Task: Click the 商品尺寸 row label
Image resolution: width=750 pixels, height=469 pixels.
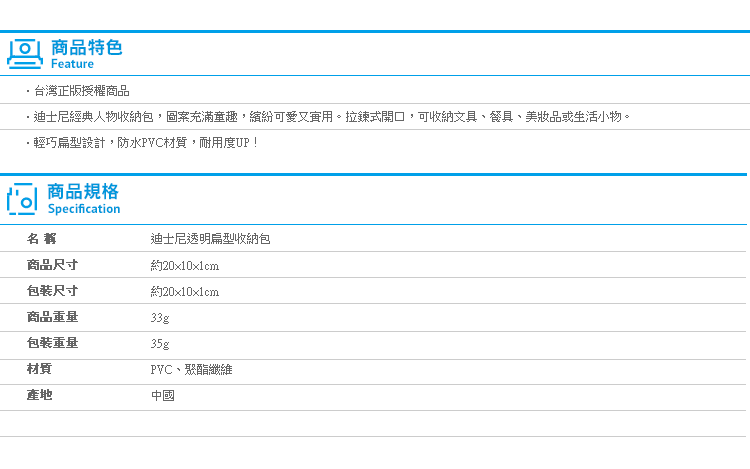Action: pyautogui.click(x=53, y=265)
